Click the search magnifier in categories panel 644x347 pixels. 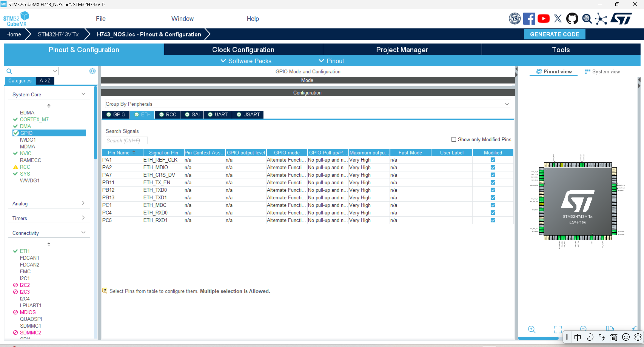click(9, 71)
